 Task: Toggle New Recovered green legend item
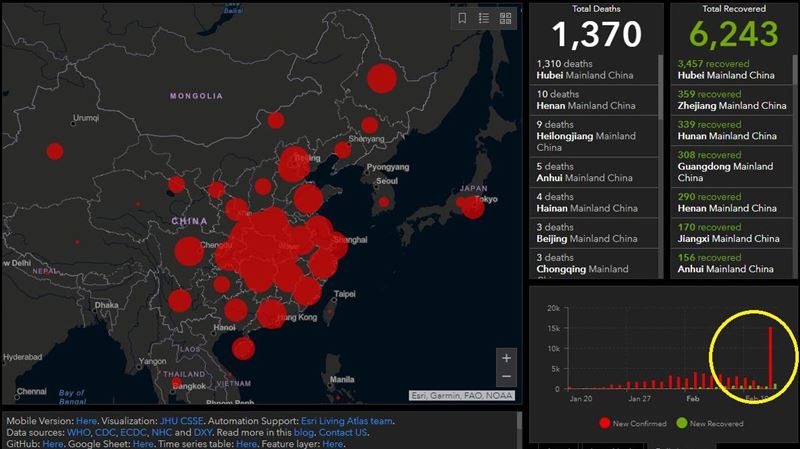pyautogui.click(x=710, y=423)
